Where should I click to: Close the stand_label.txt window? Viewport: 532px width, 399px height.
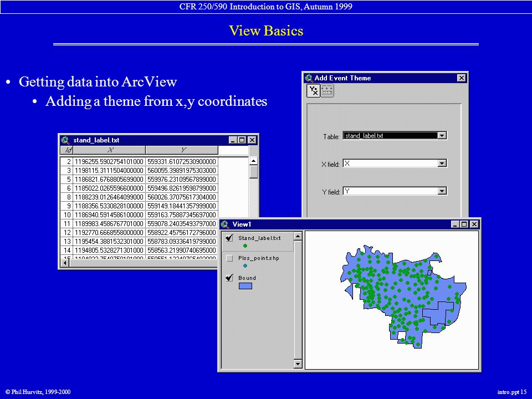252,140
